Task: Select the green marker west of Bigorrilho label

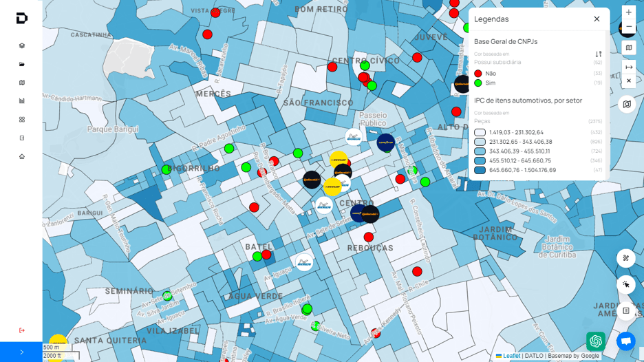Action: click(167, 169)
